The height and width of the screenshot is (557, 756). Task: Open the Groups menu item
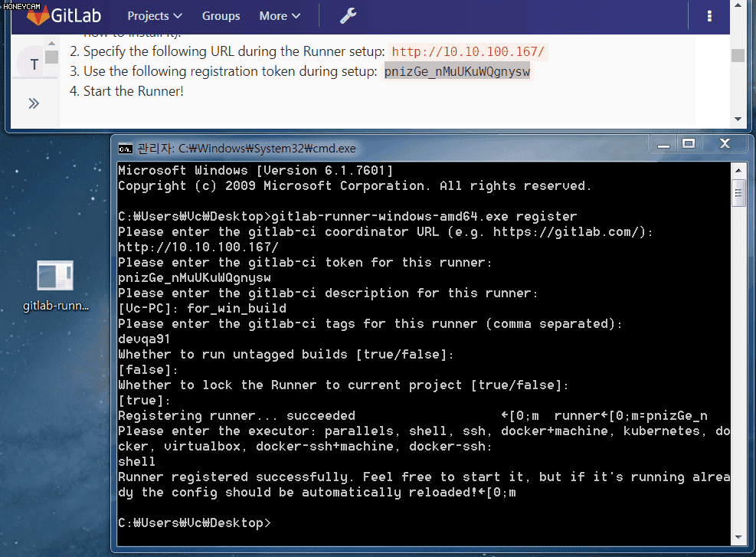pos(221,15)
